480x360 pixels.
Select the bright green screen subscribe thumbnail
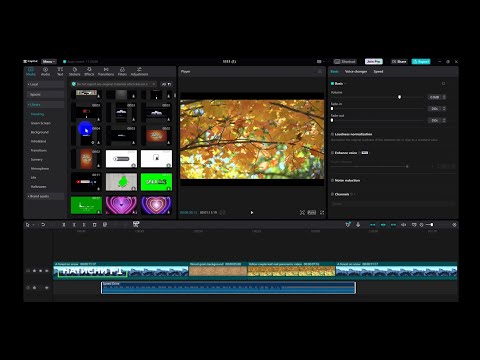[156, 182]
